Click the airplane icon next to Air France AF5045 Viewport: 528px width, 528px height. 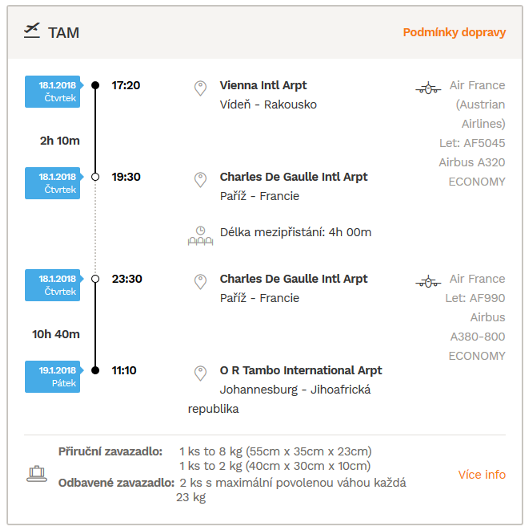428,88
